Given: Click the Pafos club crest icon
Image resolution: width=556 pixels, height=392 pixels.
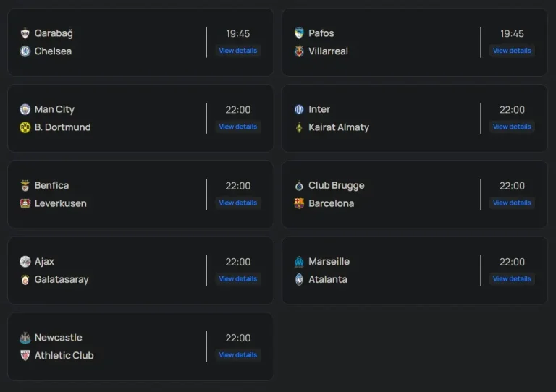Looking at the screenshot, I should 299,33.
